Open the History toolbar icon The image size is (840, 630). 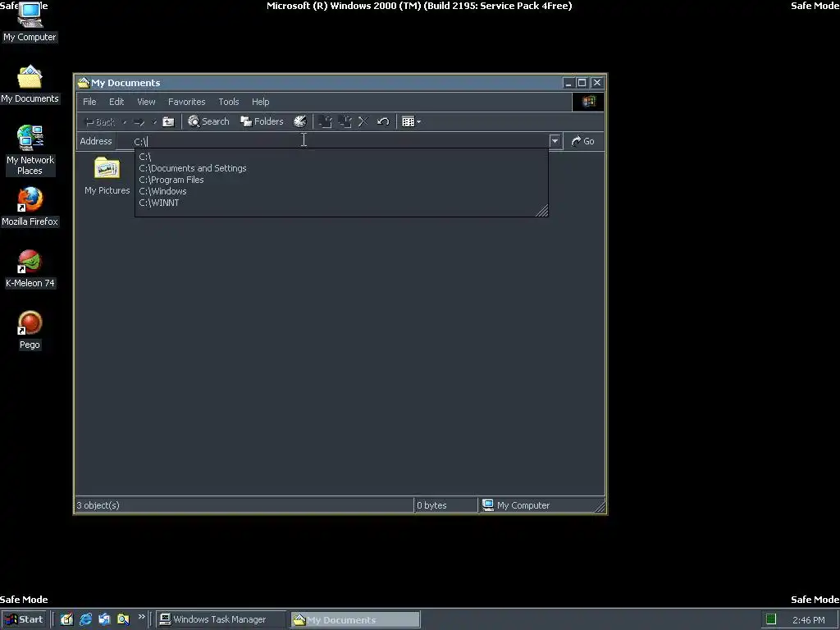click(300, 121)
